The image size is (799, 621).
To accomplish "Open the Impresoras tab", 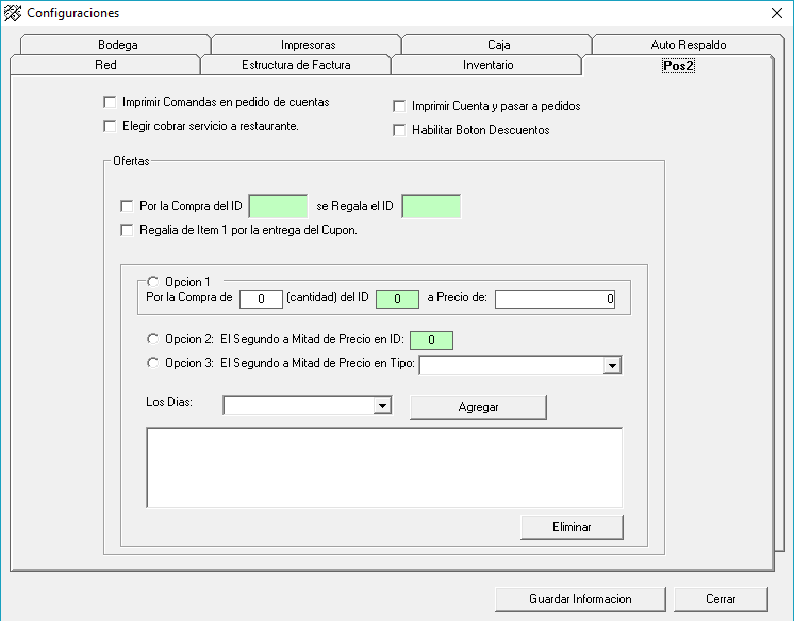I will [x=308, y=45].
